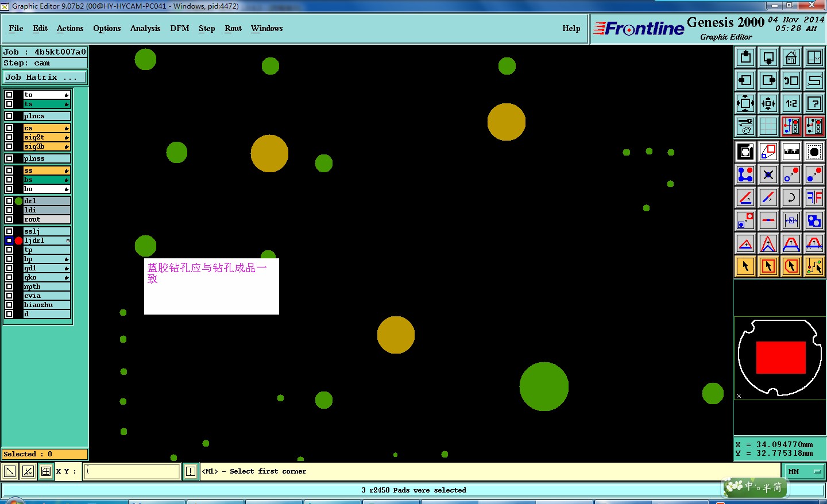Click the Step menu
The image size is (827, 504).
click(207, 28)
